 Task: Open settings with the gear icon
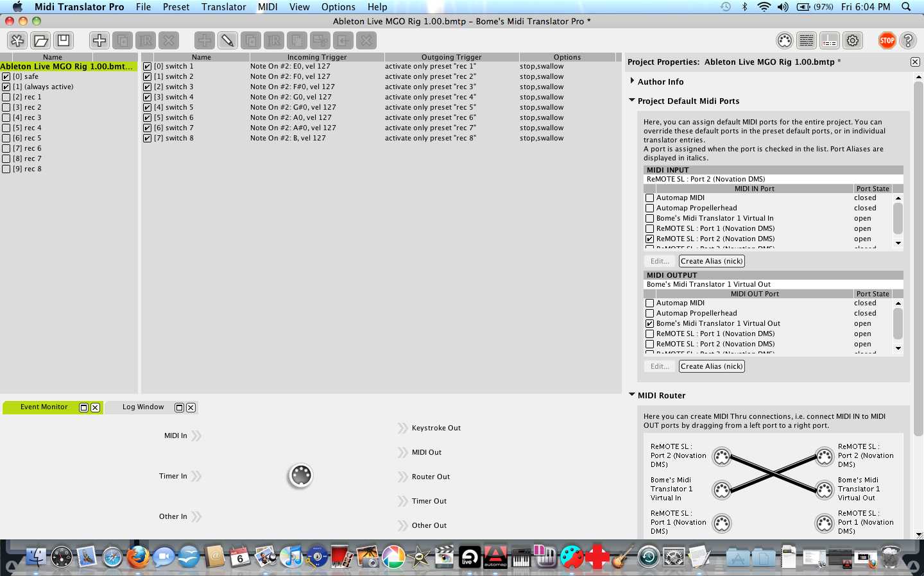(853, 40)
